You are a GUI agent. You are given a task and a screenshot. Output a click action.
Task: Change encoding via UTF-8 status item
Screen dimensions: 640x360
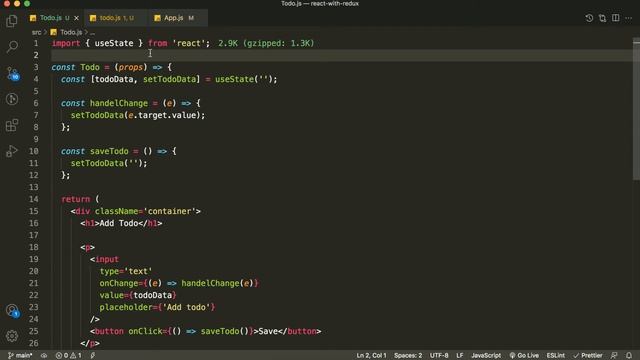tap(439, 356)
